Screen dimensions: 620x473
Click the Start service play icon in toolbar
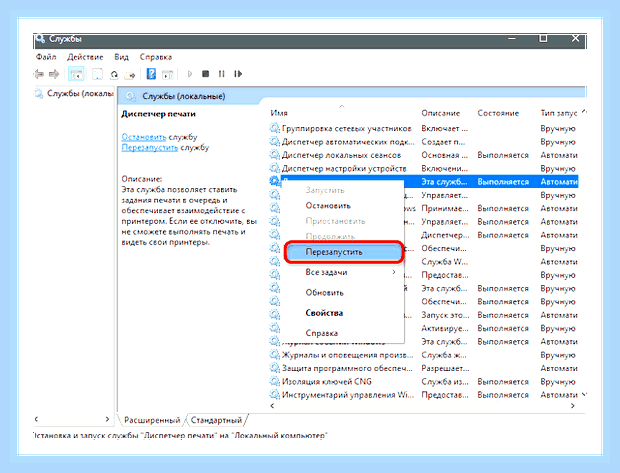(190, 74)
